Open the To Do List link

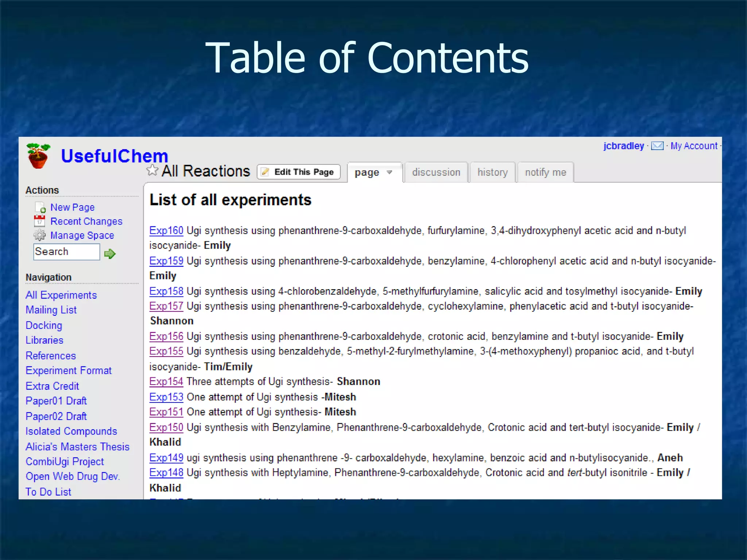point(48,492)
